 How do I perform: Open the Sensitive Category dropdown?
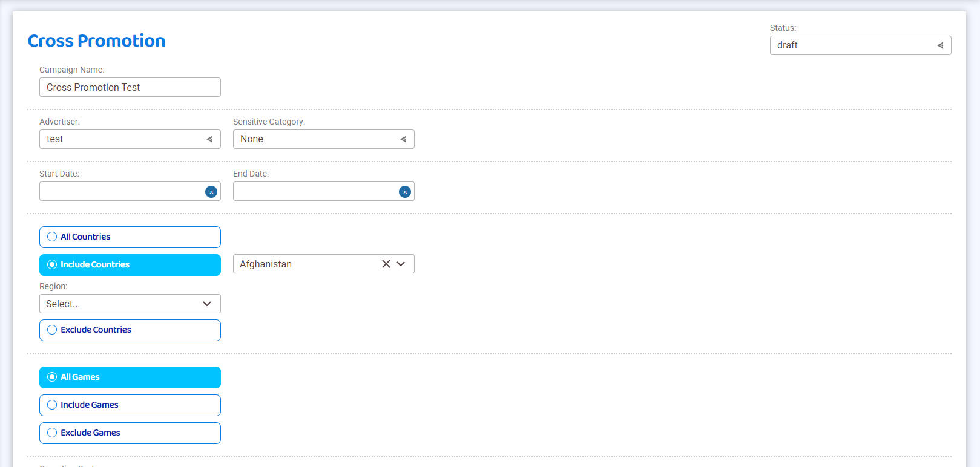(x=323, y=139)
